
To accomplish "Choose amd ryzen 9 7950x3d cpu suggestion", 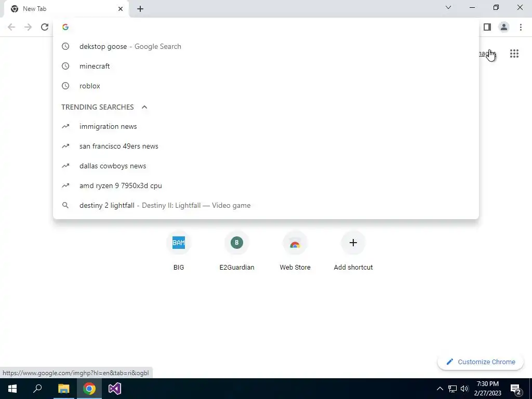I will tap(266, 185).
